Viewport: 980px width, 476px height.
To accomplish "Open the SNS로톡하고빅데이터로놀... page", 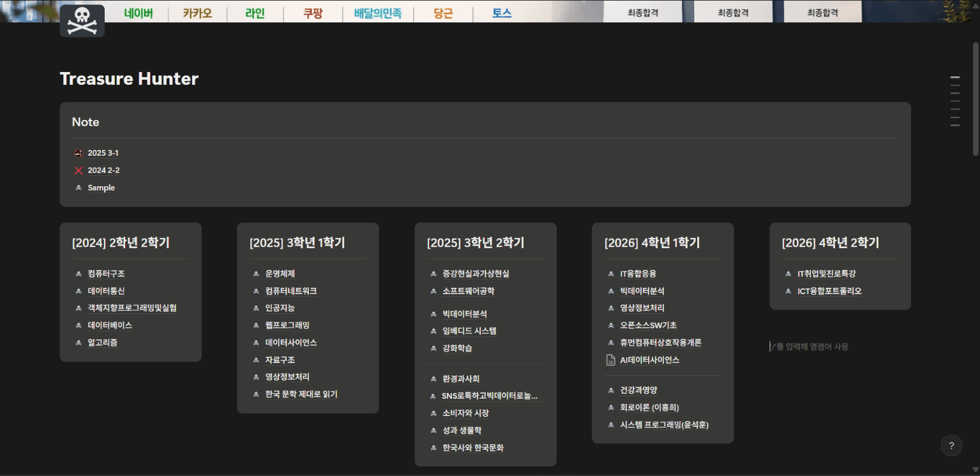I will tap(490, 396).
